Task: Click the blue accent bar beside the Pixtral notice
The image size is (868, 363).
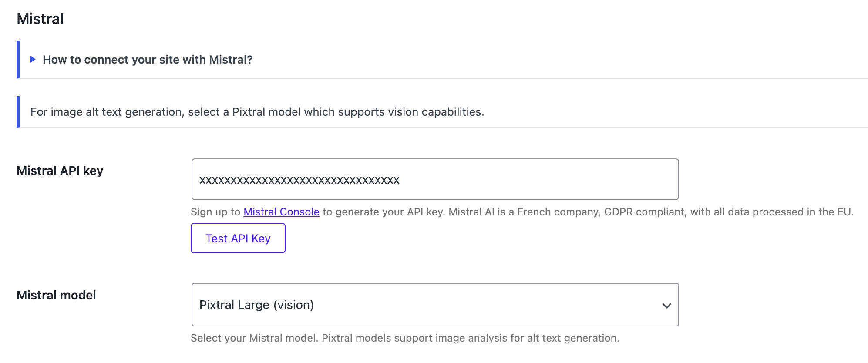Action: (x=18, y=112)
